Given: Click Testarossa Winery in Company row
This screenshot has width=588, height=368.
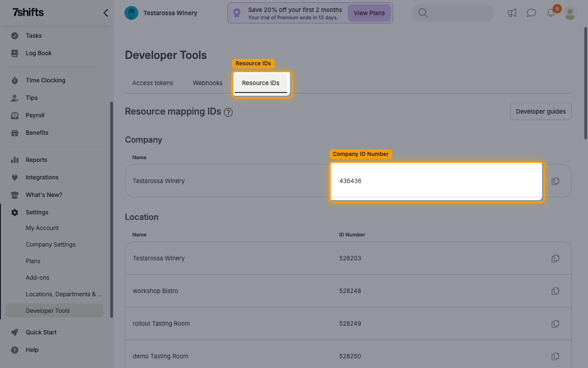Looking at the screenshot, I should (x=158, y=181).
